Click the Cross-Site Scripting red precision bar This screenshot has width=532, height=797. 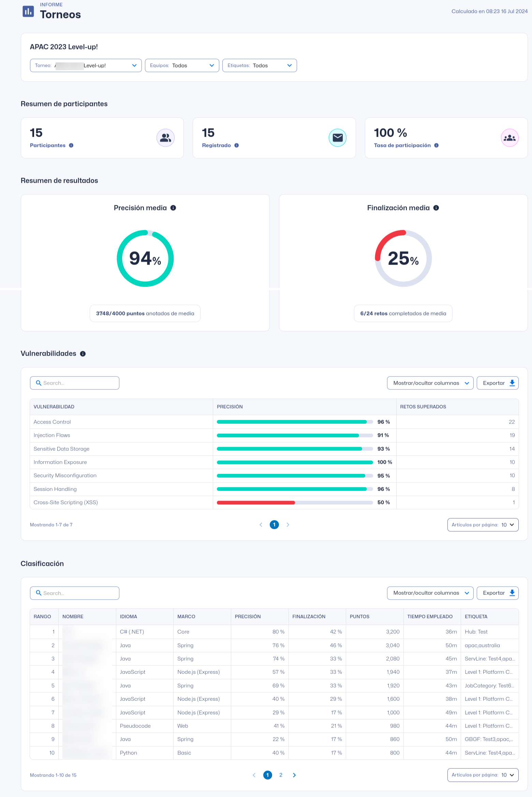[256, 502]
